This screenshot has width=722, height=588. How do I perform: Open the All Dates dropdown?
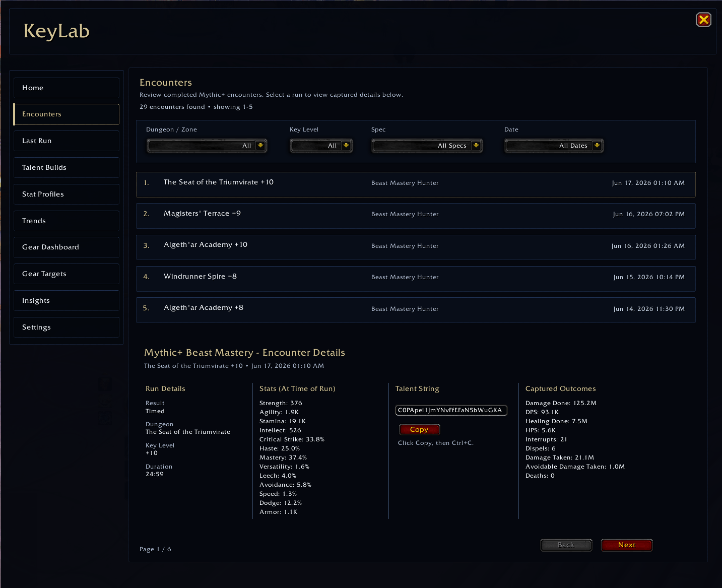554,146
